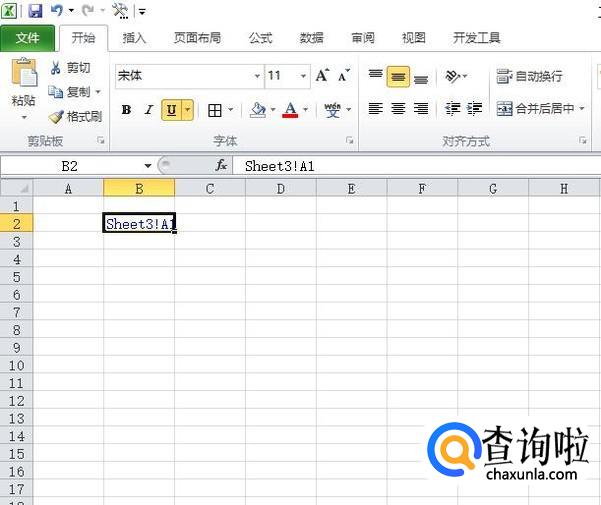Screen dimensions: 601x505
Task: Switch to the 公式 tab
Action: (260, 38)
